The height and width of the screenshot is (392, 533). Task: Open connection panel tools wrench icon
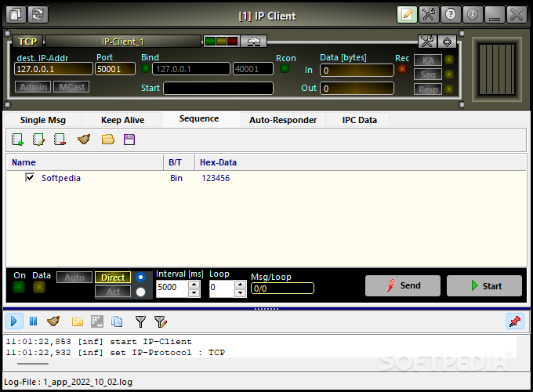(x=427, y=42)
